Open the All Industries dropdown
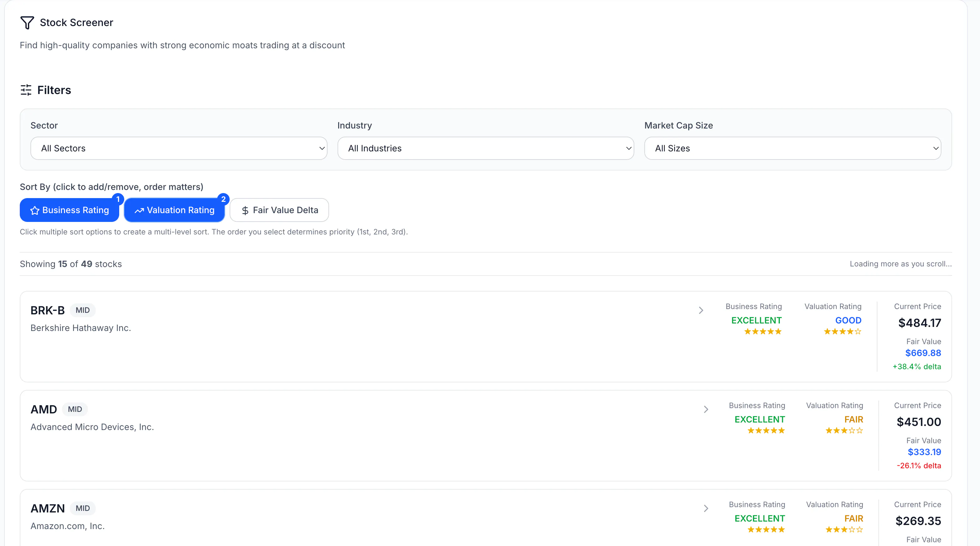This screenshot has height=546, width=980. [486, 148]
